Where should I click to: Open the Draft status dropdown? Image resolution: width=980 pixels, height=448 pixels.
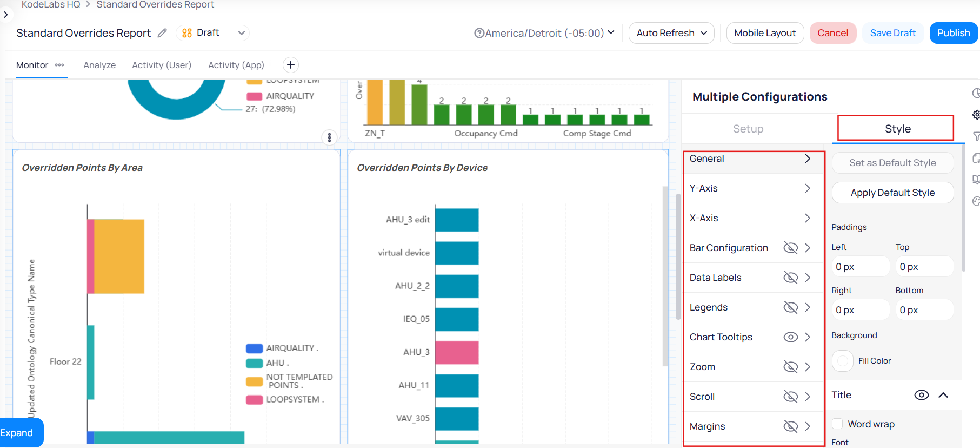(213, 33)
